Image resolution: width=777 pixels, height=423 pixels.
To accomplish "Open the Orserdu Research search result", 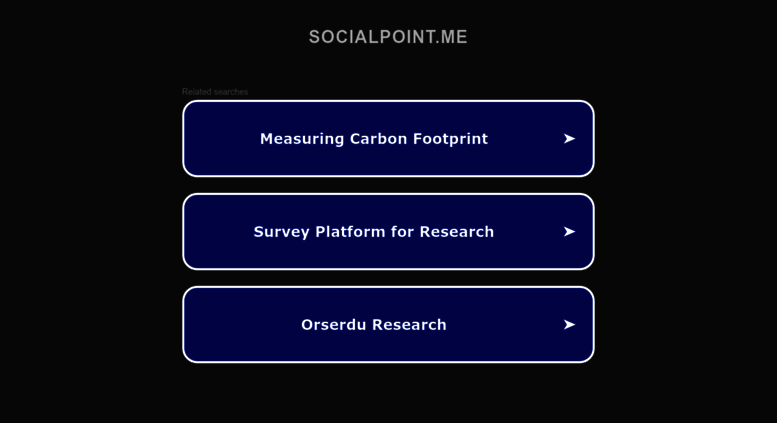I will (388, 324).
